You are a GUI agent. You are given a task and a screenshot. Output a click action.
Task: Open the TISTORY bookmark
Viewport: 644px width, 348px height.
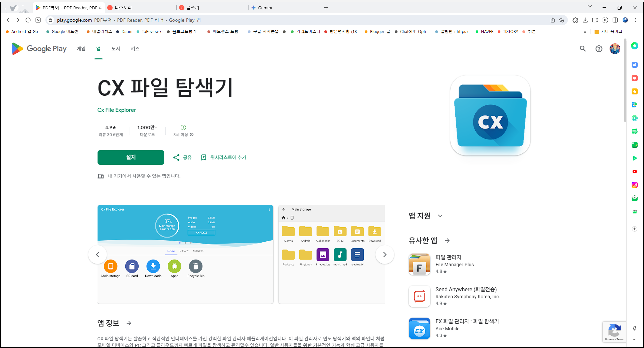(x=508, y=32)
